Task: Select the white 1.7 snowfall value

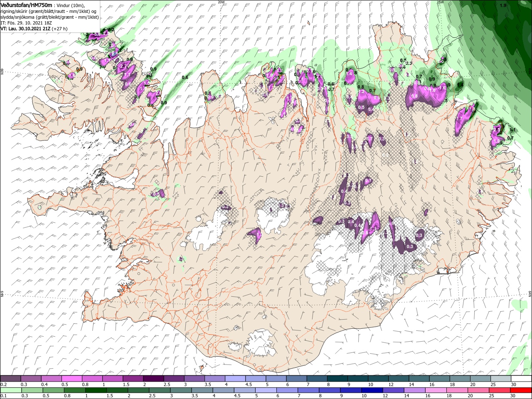Action: [x=459, y=118]
